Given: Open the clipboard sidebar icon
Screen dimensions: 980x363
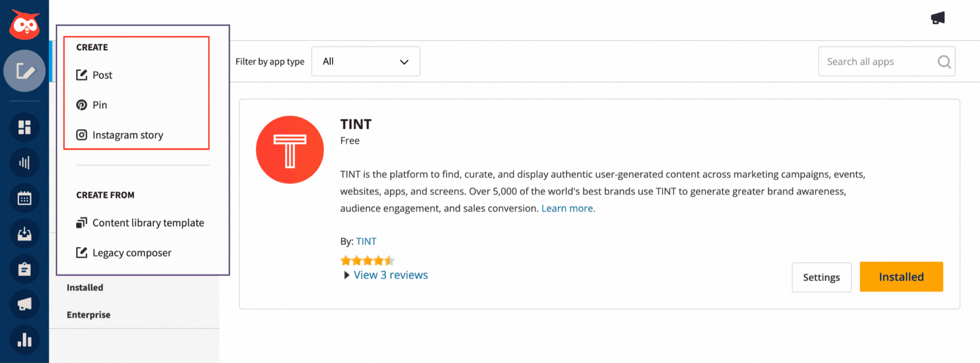Looking at the screenshot, I should (24, 269).
